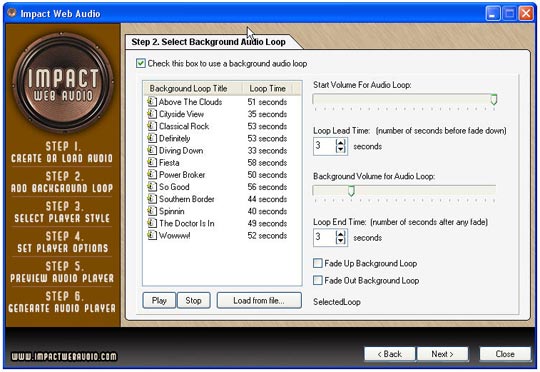The width and height of the screenshot is (540, 372).
Task: Select the Power Broker loop title
Action: coord(182,175)
